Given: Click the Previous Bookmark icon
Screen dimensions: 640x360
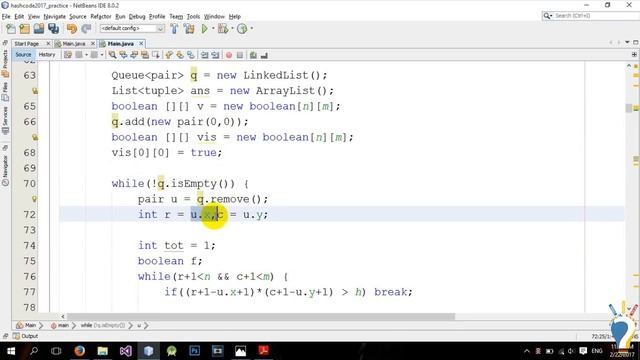Looking at the screenshot, I should pyautogui.click(x=169, y=55).
